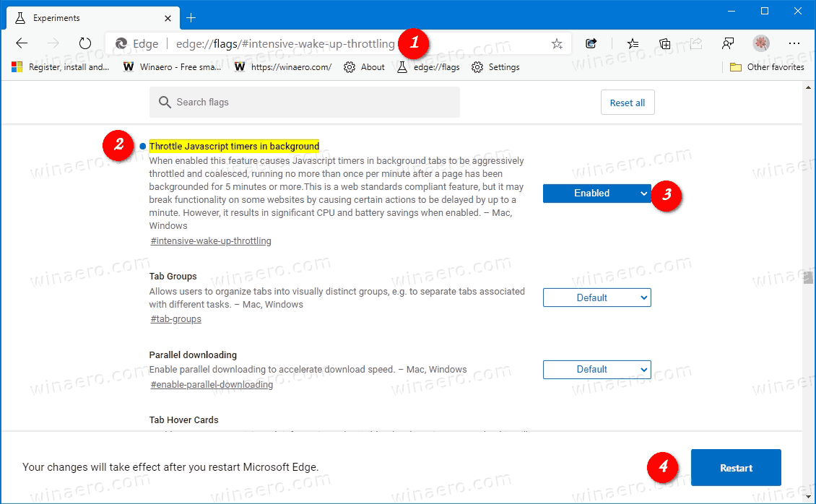The width and height of the screenshot is (816, 504).
Task: Click the Restart button to apply changes
Action: coord(735,467)
